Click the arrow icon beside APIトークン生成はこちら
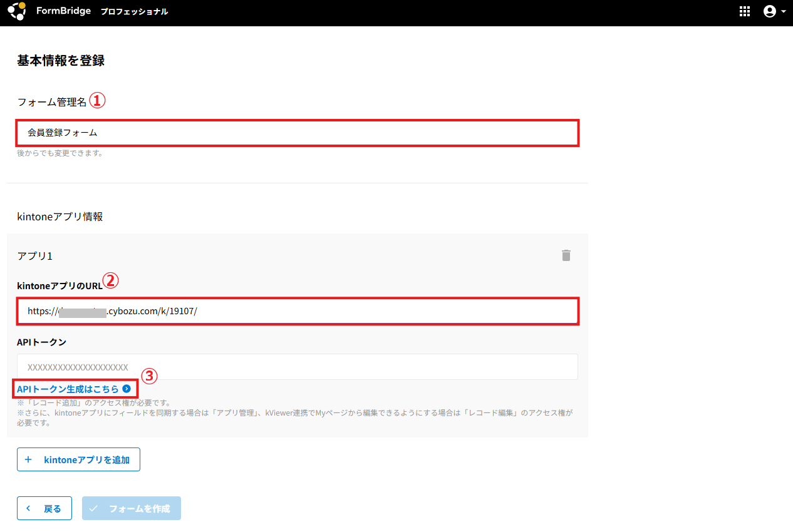This screenshot has width=793, height=532. [127, 389]
